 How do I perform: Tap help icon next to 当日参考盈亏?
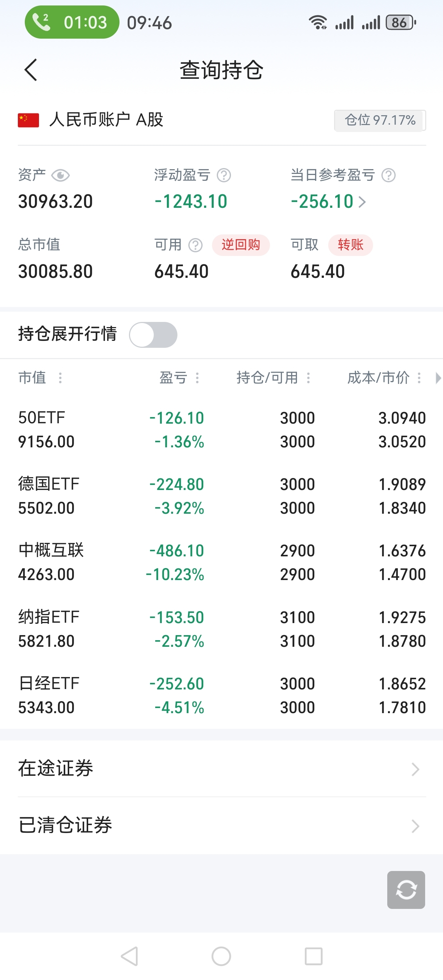pos(388,175)
